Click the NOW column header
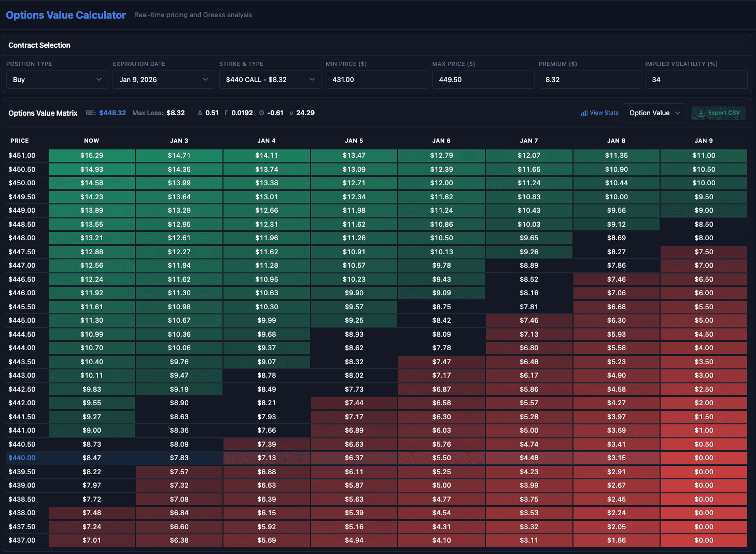 92,141
